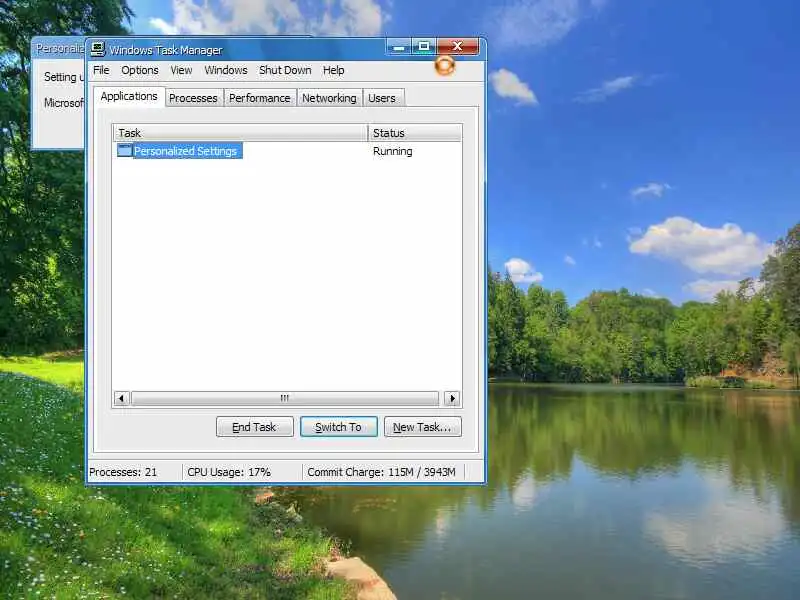Open the Shut Down menu
This screenshot has width=800, height=600.
click(x=285, y=70)
